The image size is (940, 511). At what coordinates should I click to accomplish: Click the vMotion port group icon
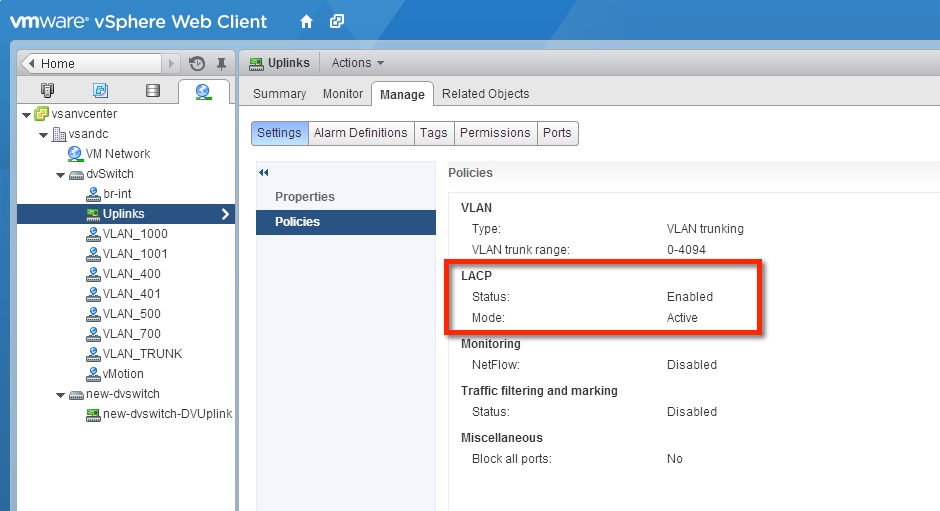93,374
